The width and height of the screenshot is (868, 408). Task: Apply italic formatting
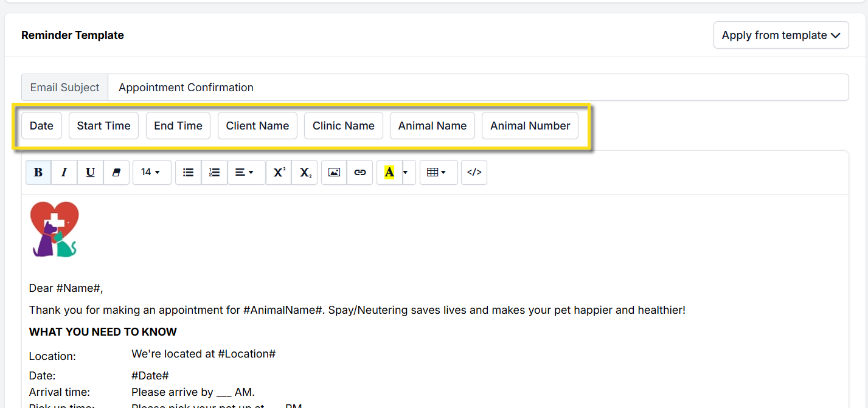[64, 173]
